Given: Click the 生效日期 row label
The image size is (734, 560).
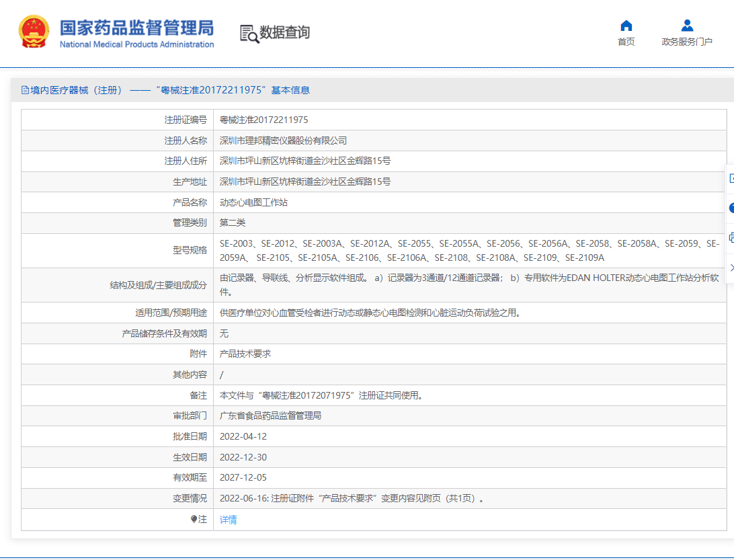Looking at the screenshot, I should click(190, 457).
